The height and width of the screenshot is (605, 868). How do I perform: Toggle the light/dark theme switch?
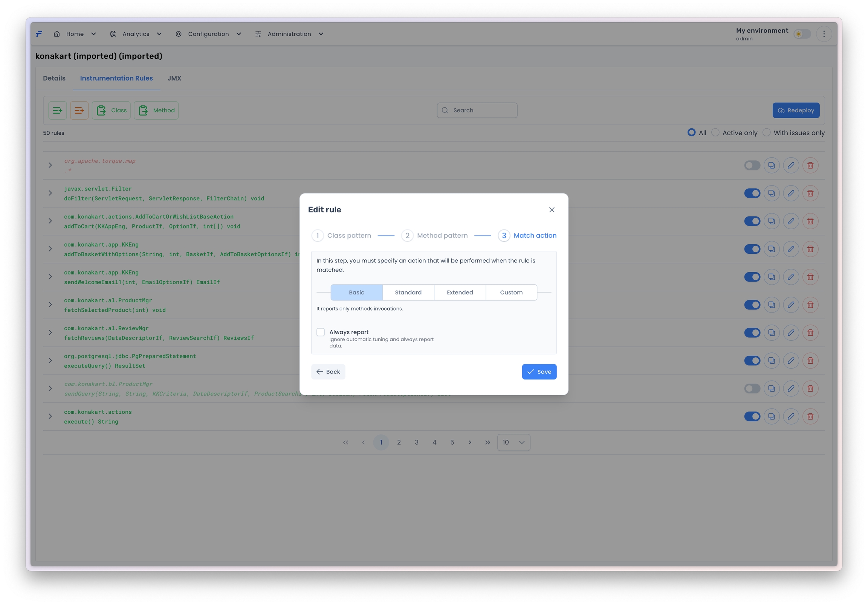[802, 34]
